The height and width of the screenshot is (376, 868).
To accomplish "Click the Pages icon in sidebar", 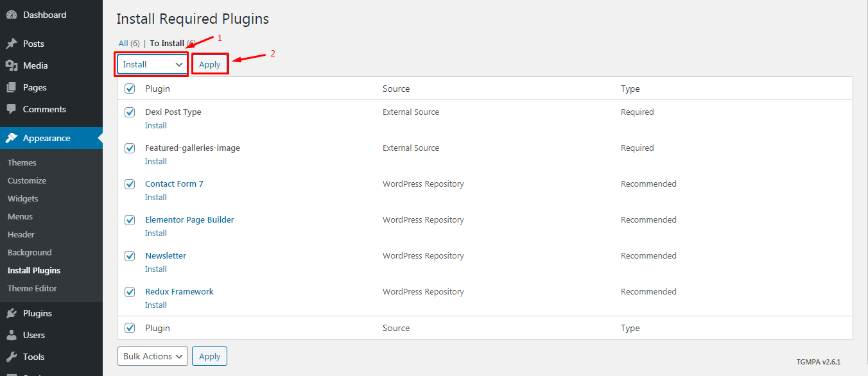I will point(12,87).
